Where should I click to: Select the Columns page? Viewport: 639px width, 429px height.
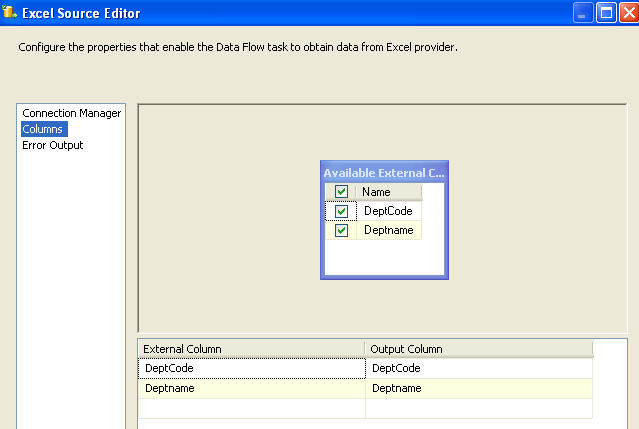click(44, 129)
